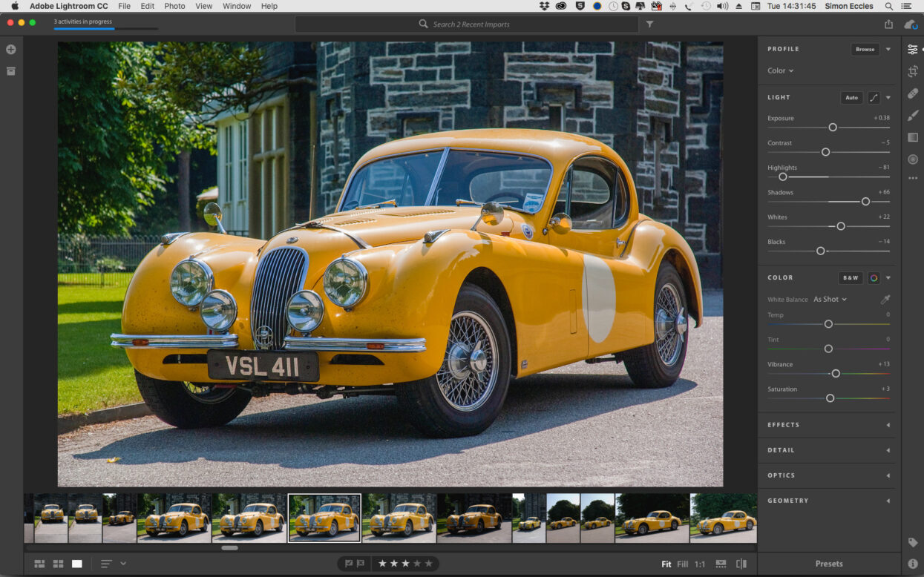
Task: Select the Healing Brush tool
Action: point(912,93)
